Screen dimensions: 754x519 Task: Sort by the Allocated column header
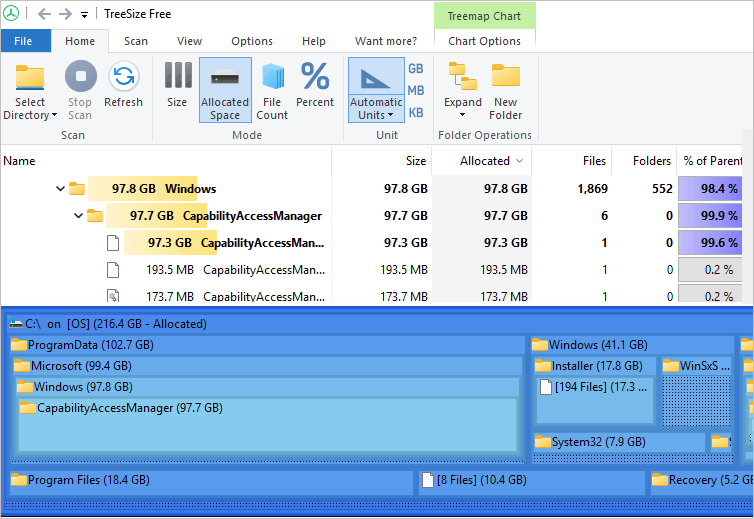point(482,161)
